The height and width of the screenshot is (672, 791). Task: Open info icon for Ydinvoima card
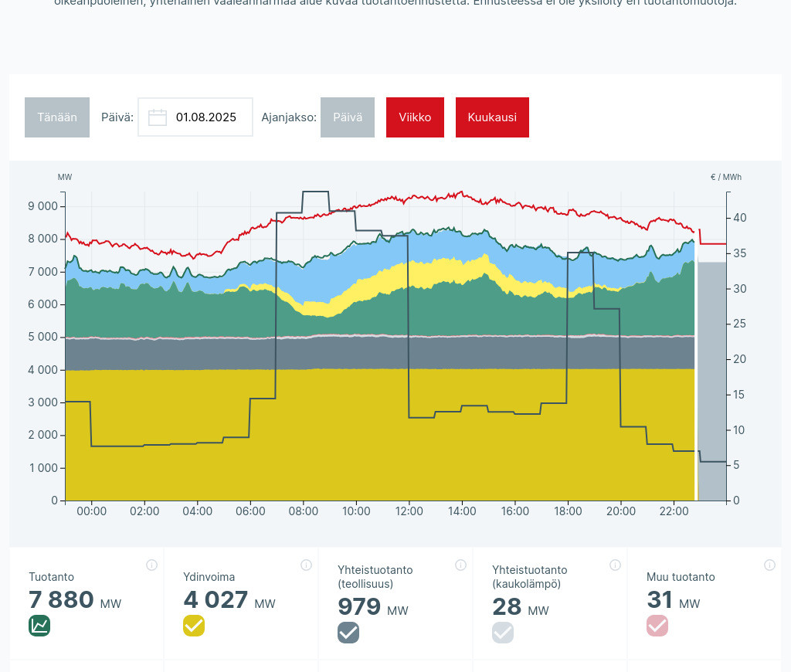[306, 565]
